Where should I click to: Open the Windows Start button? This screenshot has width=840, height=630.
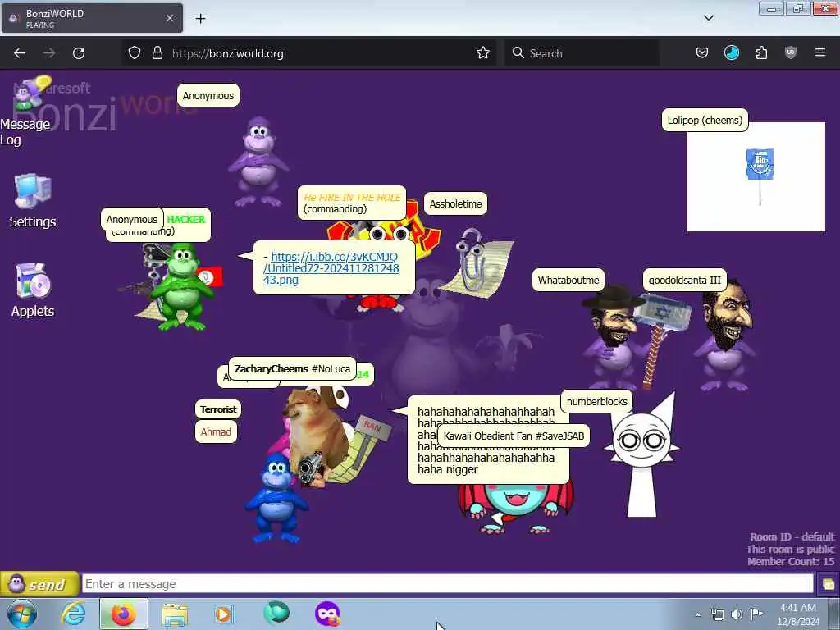(22, 614)
